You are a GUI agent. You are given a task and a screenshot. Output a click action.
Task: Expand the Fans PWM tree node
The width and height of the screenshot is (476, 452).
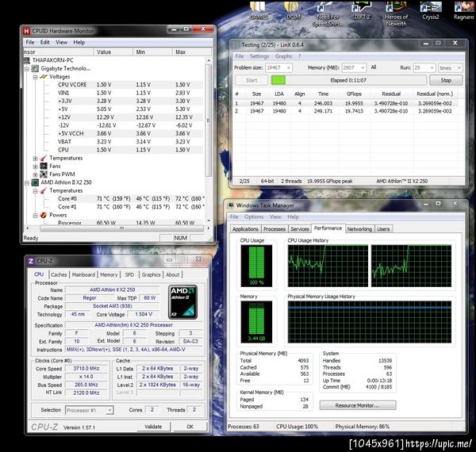point(35,174)
